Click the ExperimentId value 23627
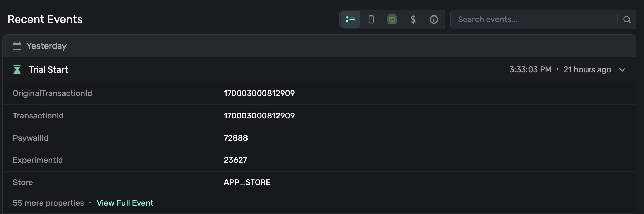Image resolution: width=644 pixels, height=214 pixels. tap(235, 160)
